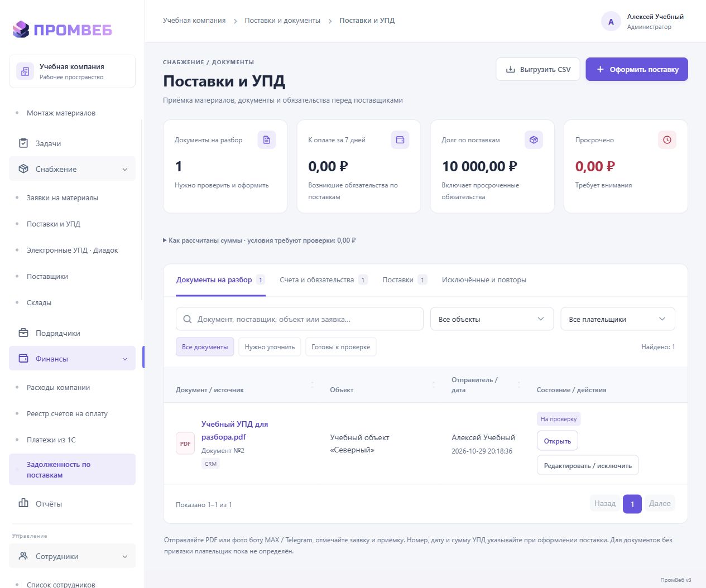Select the Все документы filter chip
706x588 pixels.
pos(205,347)
